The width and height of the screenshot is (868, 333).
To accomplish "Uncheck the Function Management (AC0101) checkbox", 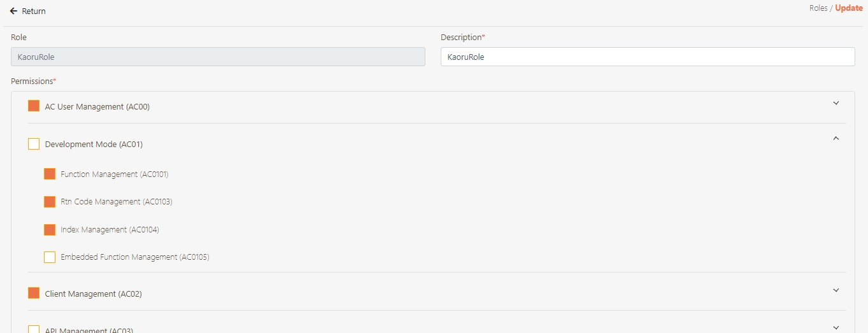I will click(x=50, y=174).
